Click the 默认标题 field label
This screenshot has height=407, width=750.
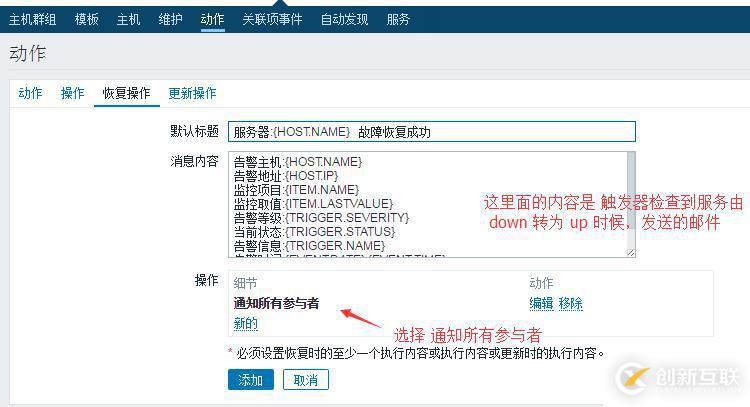click(x=195, y=132)
